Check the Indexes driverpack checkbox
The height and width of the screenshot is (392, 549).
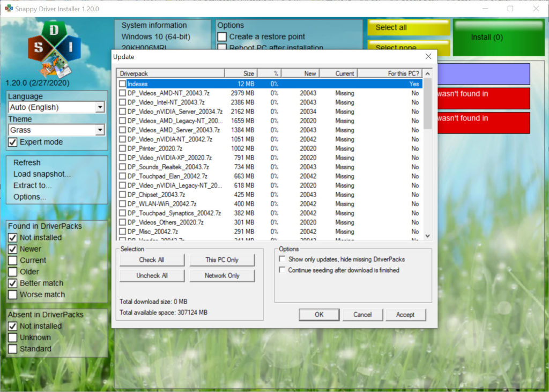tap(122, 84)
